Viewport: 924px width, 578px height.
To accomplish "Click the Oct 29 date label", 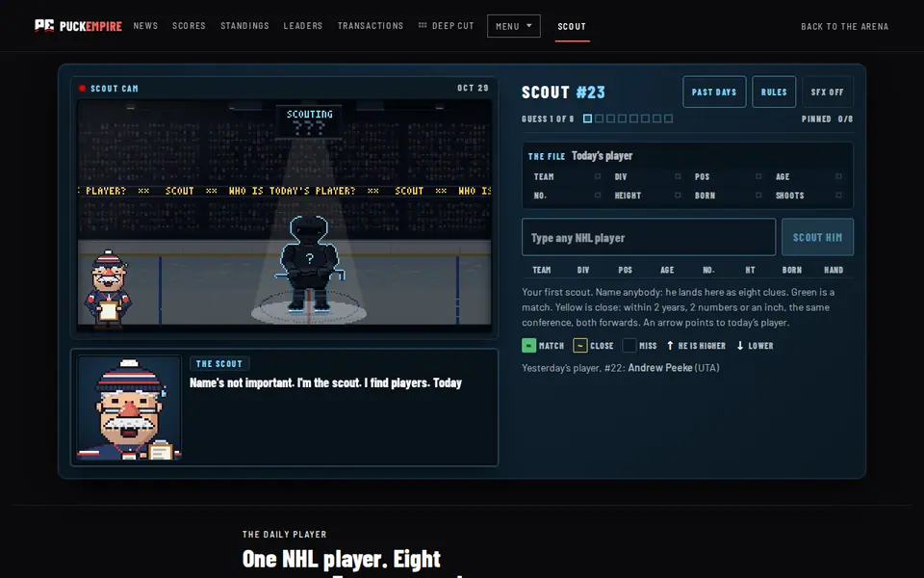I will pyautogui.click(x=473, y=88).
